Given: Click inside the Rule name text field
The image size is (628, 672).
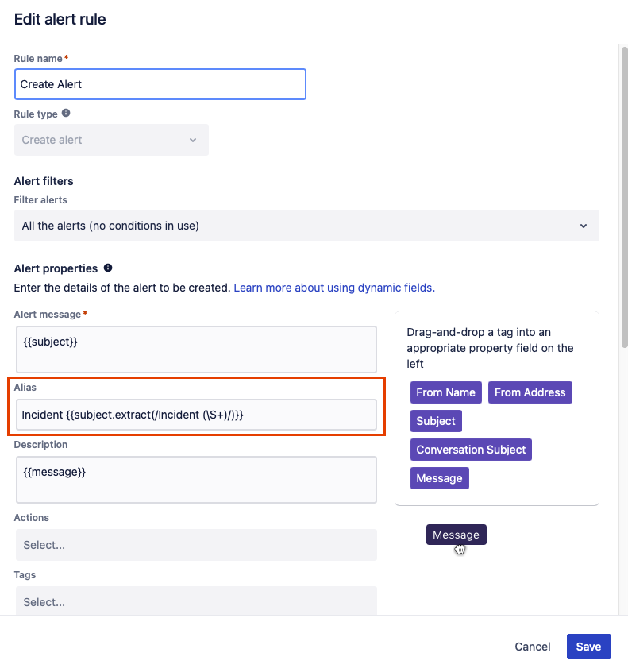Looking at the screenshot, I should tap(160, 83).
